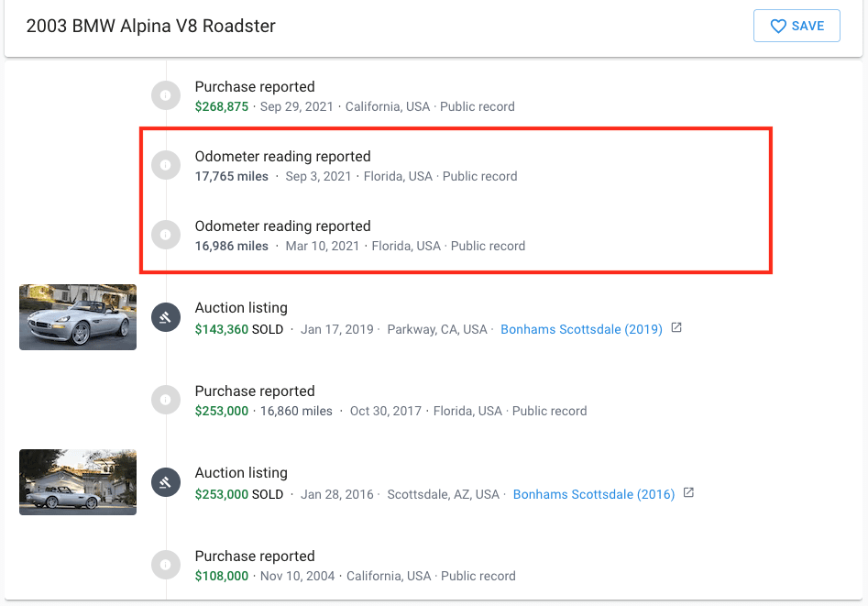The width and height of the screenshot is (868, 606).
Task: View the car photo from the 2016 auction listing
Action: pos(77,482)
